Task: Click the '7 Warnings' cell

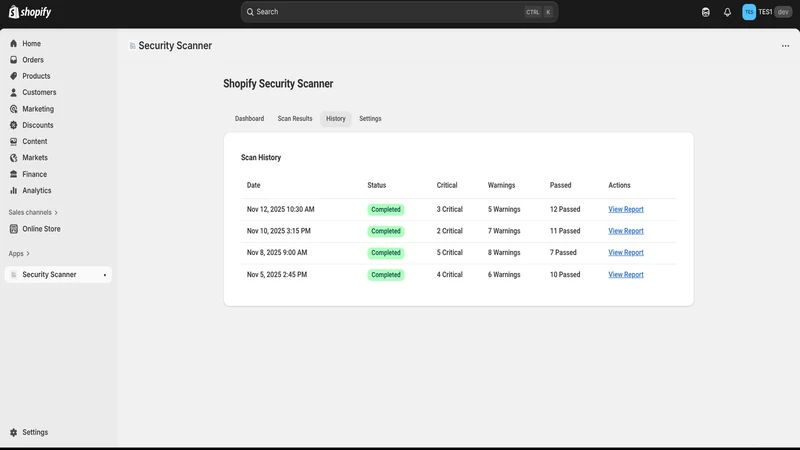Action: (x=504, y=231)
